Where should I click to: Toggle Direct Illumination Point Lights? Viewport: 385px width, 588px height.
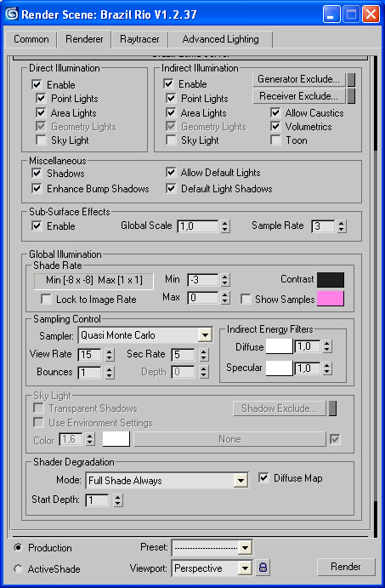click(41, 99)
